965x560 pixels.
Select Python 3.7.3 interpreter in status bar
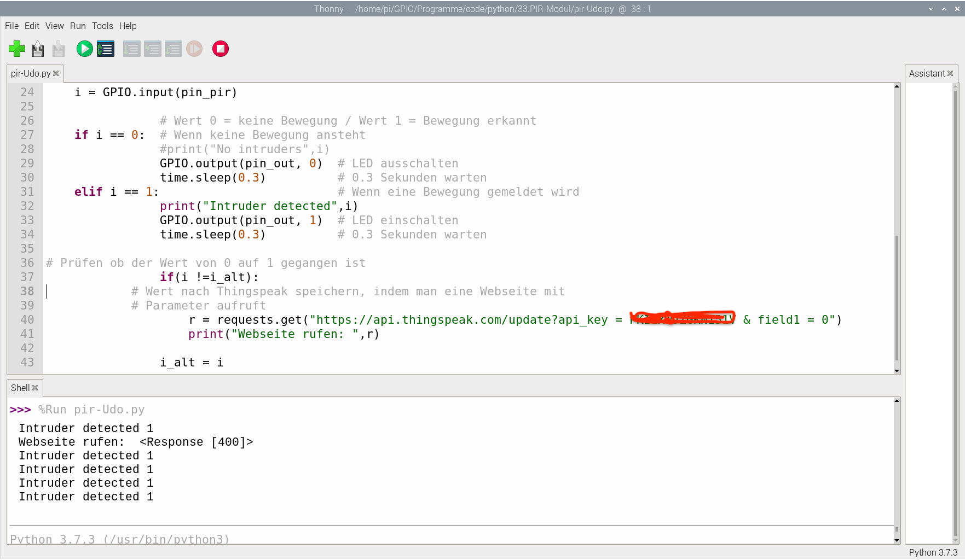pos(933,552)
